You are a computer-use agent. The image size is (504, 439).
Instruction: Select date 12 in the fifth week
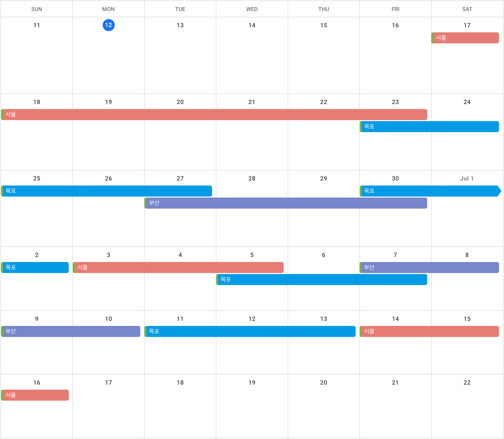[x=252, y=319]
